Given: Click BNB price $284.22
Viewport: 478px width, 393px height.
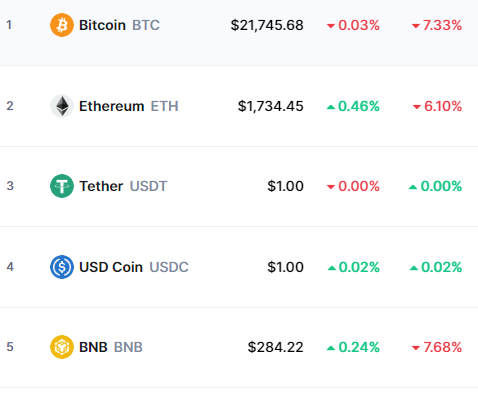Looking at the screenshot, I should pyautogui.click(x=276, y=347).
